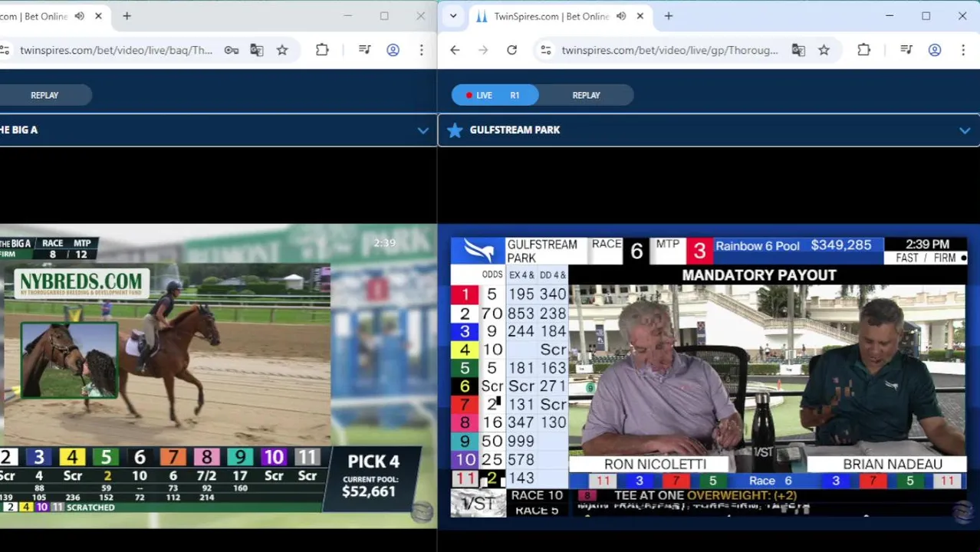The image size is (980, 552).
Task: Click the Gulfstream Park live video player
Action: tap(709, 376)
